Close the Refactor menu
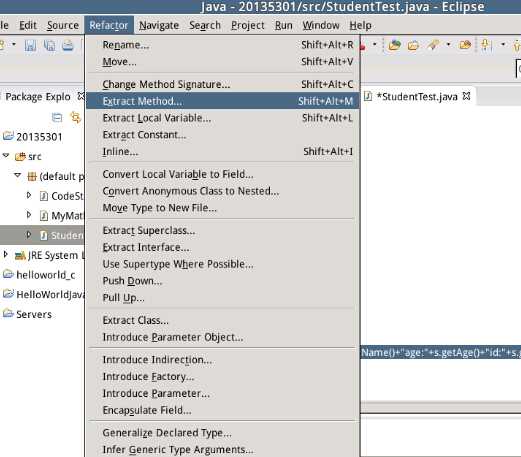This screenshot has height=457, width=521. 109,25
